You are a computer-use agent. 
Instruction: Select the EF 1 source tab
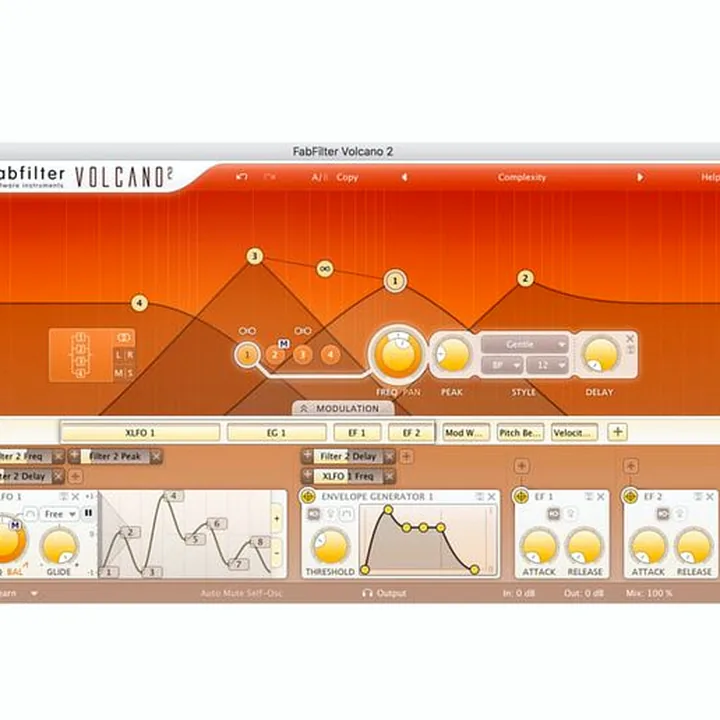(357, 433)
